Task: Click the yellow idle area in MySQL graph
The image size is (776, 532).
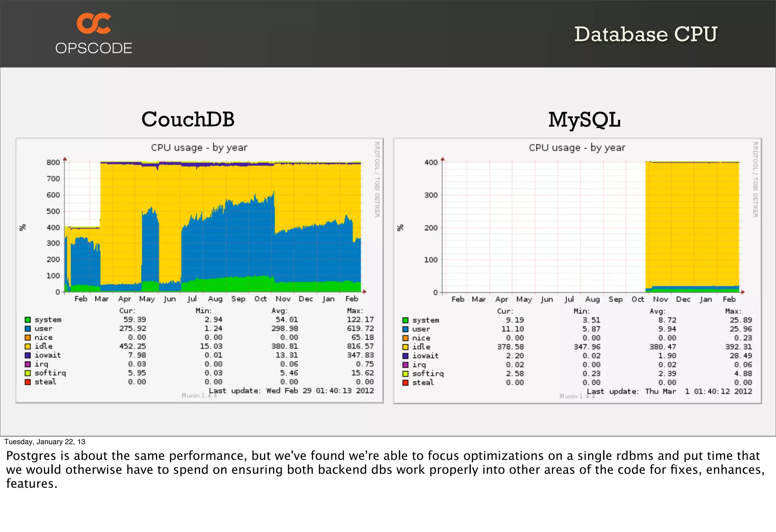Action: (x=692, y=223)
